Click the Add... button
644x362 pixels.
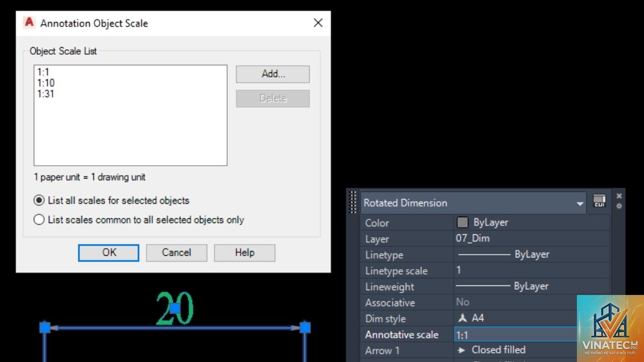[273, 74]
